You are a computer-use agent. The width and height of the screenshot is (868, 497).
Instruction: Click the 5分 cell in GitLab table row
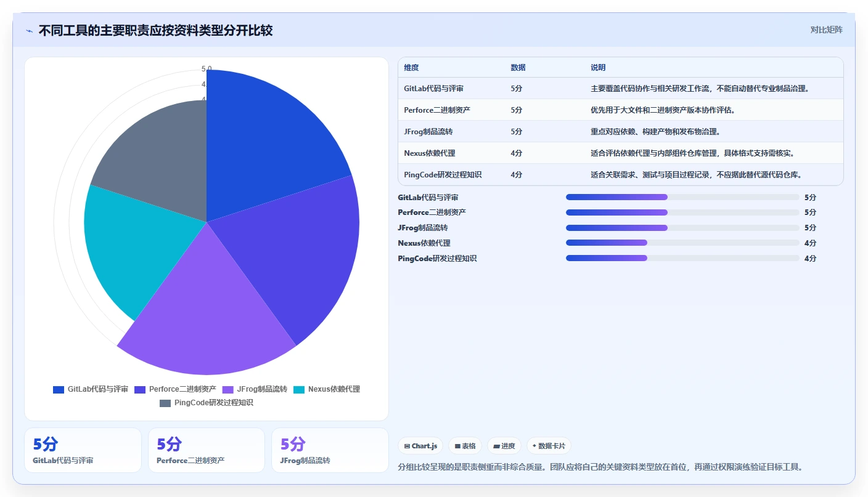click(517, 89)
